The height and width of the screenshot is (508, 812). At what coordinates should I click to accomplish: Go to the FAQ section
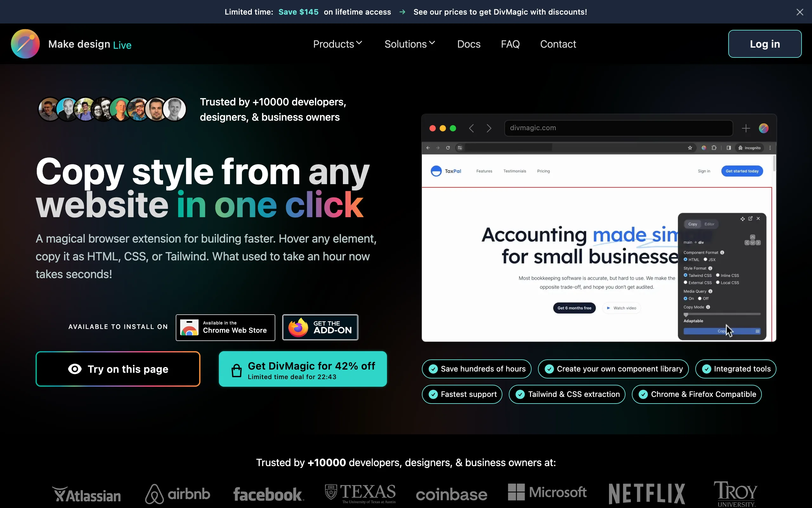[510, 44]
